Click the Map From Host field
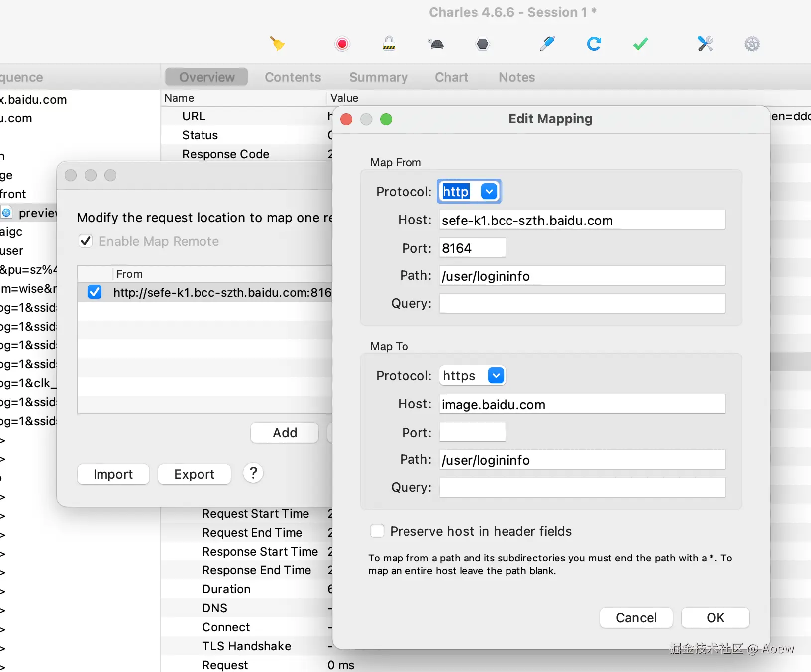The width and height of the screenshot is (811, 672). click(583, 220)
